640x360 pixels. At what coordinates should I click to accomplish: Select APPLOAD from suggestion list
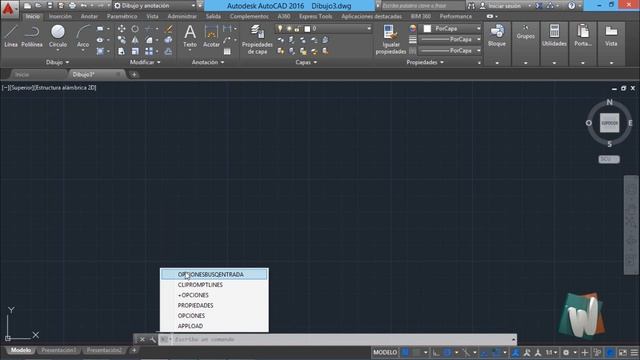pos(214,326)
